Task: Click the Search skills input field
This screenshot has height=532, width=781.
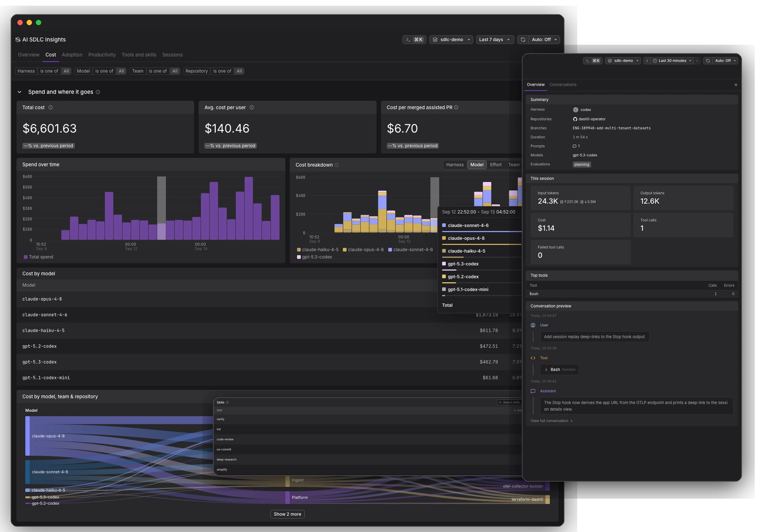Action: pyautogui.click(x=510, y=403)
